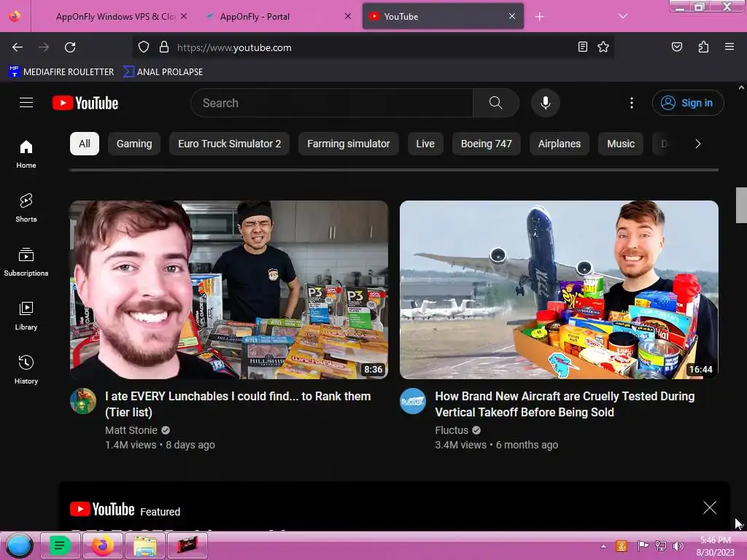This screenshot has height=560, width=747.
Task: Open the aircraft vertical takeoff thumbnail
Action: (559, 289)
